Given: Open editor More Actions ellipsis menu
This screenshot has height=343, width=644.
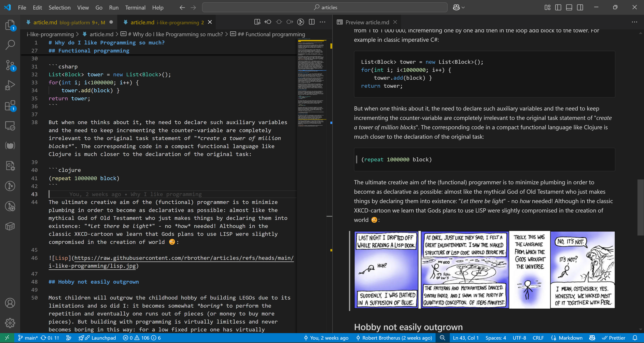Looking at the screenshot, I should pos(323,22).
